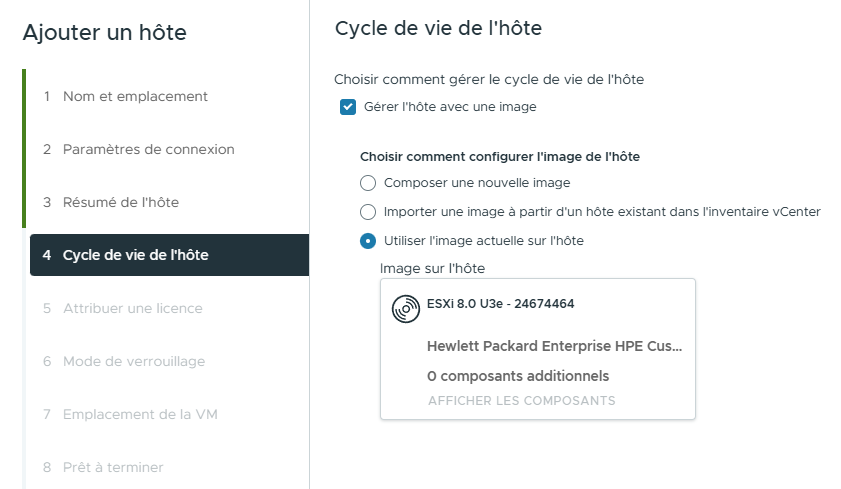Select Utiliser l'image actuelle sur l'hôte
This screenshot has width=841, height=489.
(x=368, y=241)
